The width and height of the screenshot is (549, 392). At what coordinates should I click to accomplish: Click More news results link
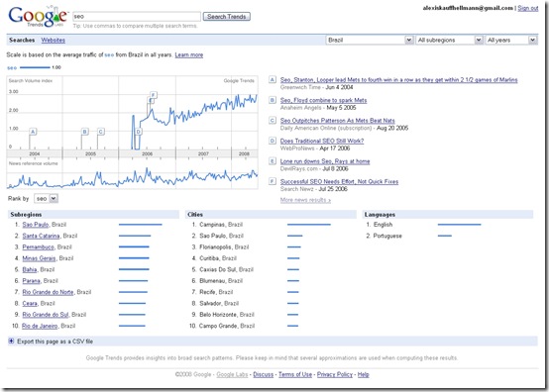(x=305, y=200)
